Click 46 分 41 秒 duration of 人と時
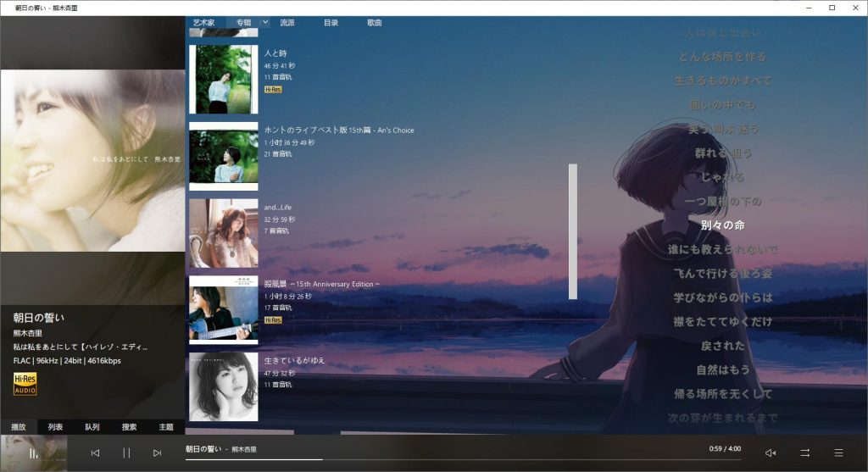This screenshot has width=868, height=472. click(280, 66)
